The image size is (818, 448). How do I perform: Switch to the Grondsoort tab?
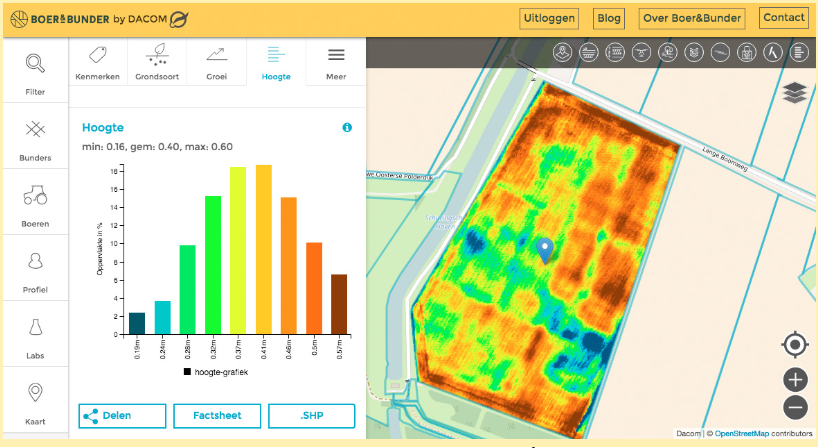157,62
